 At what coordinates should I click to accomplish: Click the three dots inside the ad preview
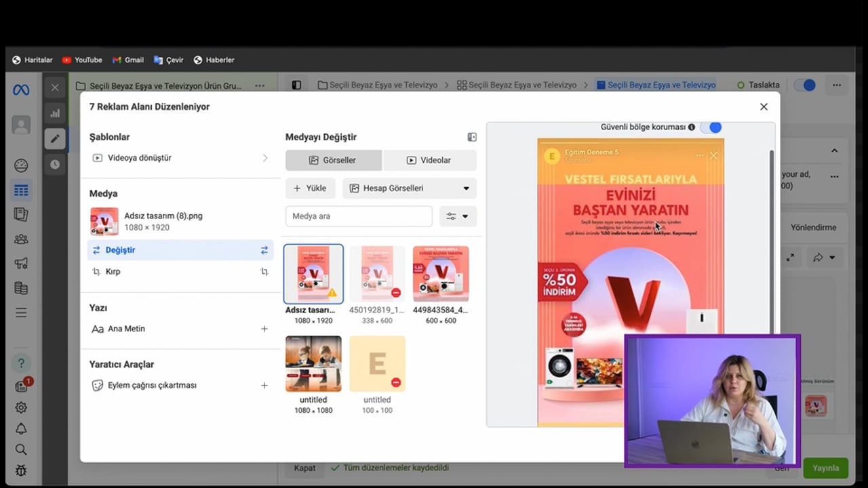click(699, 155)
